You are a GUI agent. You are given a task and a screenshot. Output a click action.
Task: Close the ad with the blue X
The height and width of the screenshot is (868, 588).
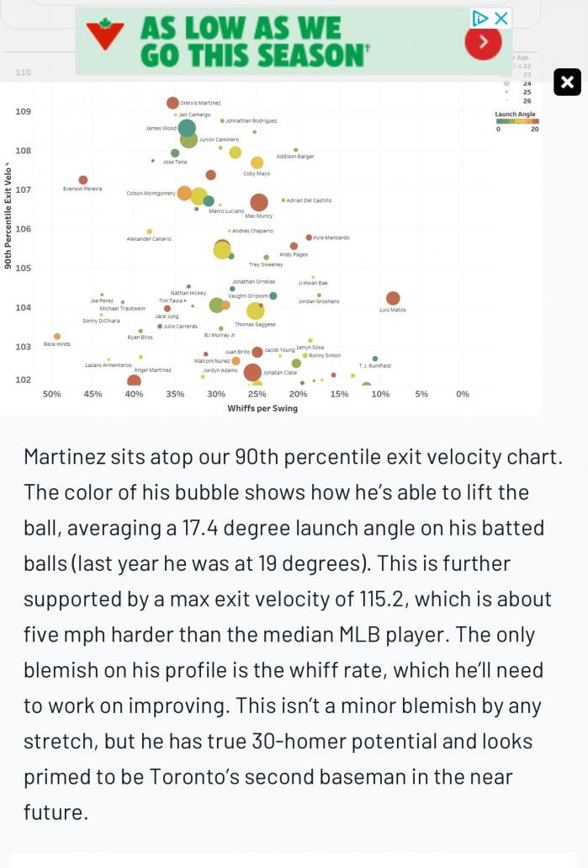501,18
